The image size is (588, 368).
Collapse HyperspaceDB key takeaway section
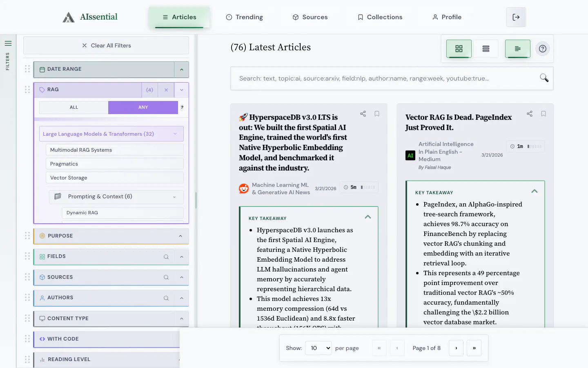coord(368,217)
